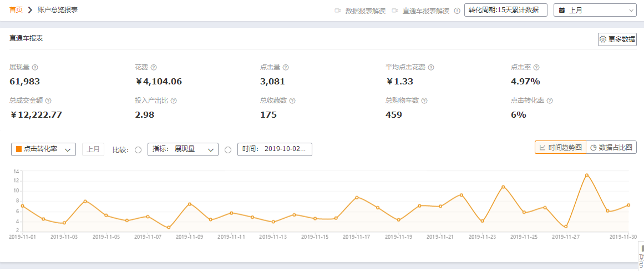Viewport: 644px width, 271px height.
Task: Click help icon next to 点击率
Action: [536, 68]
